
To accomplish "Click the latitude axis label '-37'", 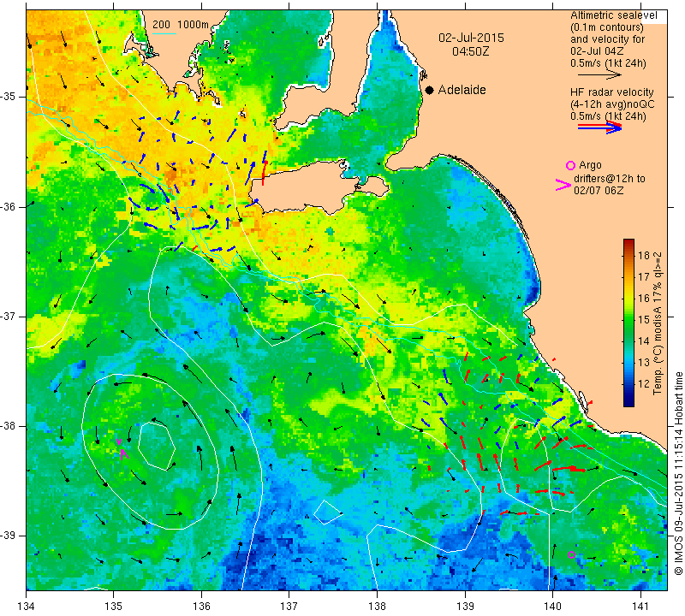I will coord(9,316).
